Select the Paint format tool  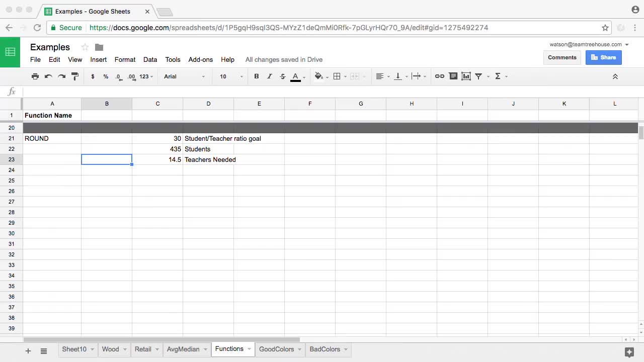click(x=75, y=76)
